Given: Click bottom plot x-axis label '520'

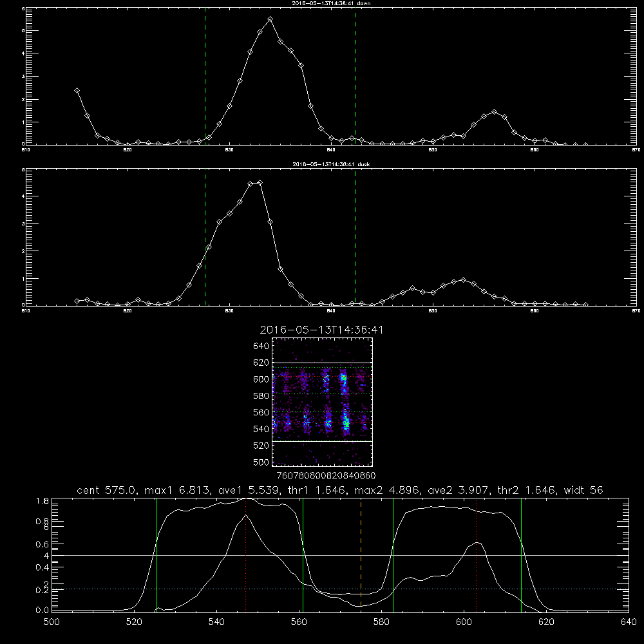Looking at the screenshot, I should click(134, 622).
